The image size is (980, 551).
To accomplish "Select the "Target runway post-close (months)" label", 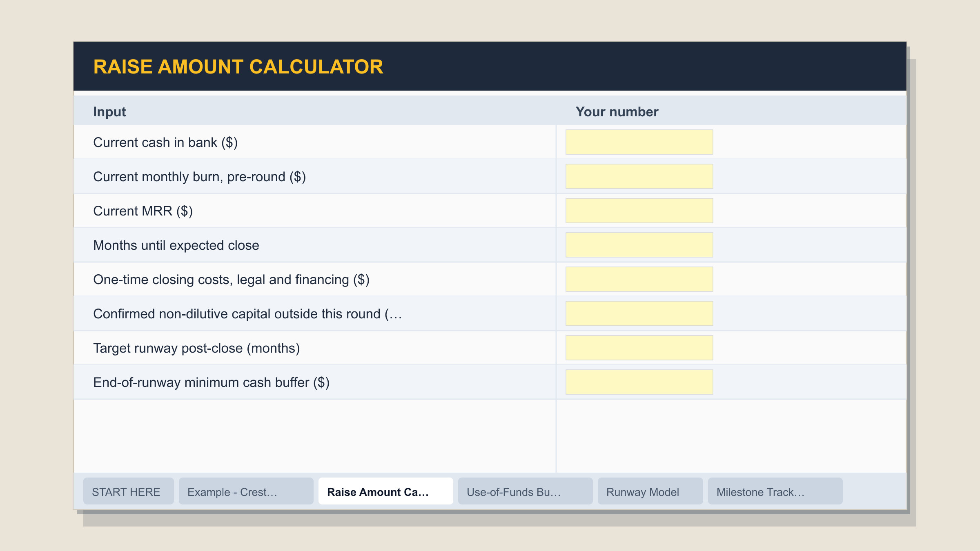I will pyautogui.click(x=196, y=348).
